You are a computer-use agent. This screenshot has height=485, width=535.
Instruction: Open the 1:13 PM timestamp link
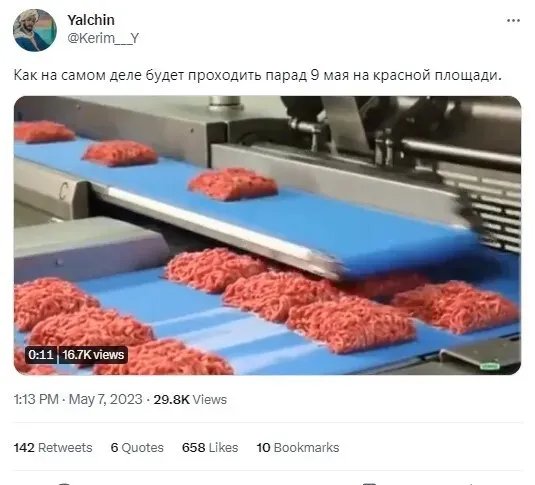[x=36, y=399]
